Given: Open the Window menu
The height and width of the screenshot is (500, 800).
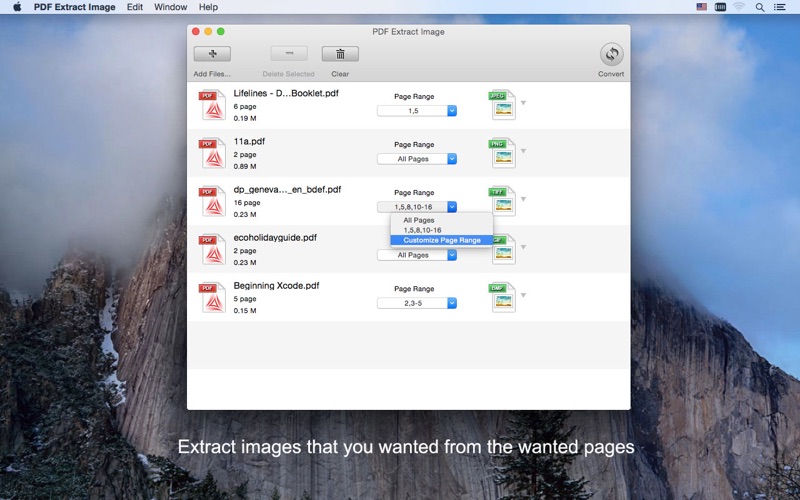Looking at the screenshot, I should pyautogui.click(x=170, y=7).
